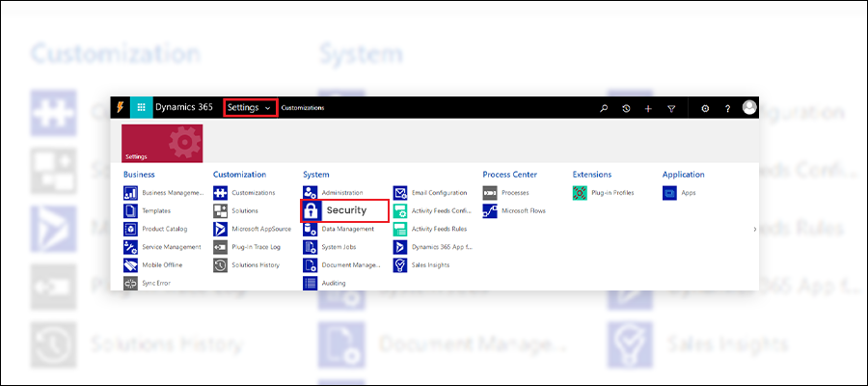Click the Administration icon

(x=310, y=193)
